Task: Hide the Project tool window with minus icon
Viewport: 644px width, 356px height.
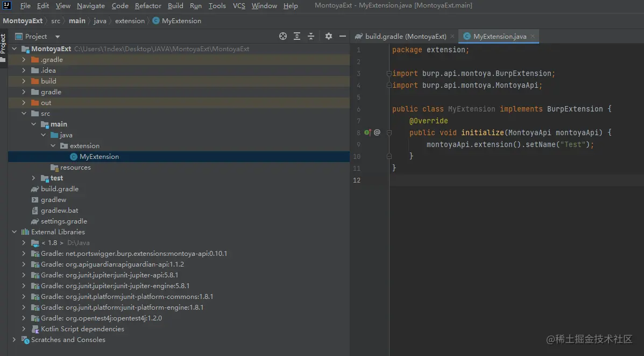Action: [343, 36]
